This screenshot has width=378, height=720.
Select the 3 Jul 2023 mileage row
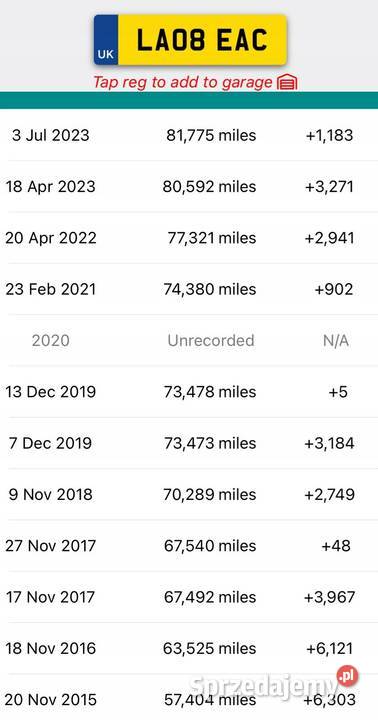pyautogui.click(x=189, y=135)
